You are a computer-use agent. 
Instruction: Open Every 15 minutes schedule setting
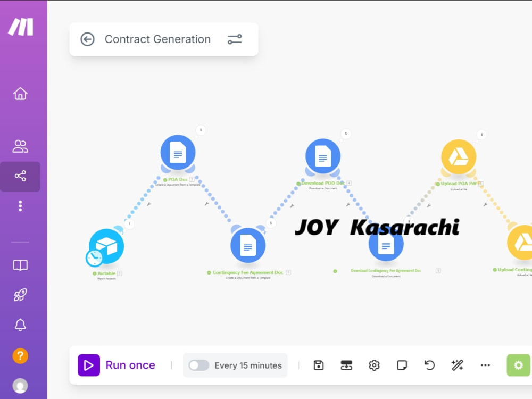click(248, 365)
